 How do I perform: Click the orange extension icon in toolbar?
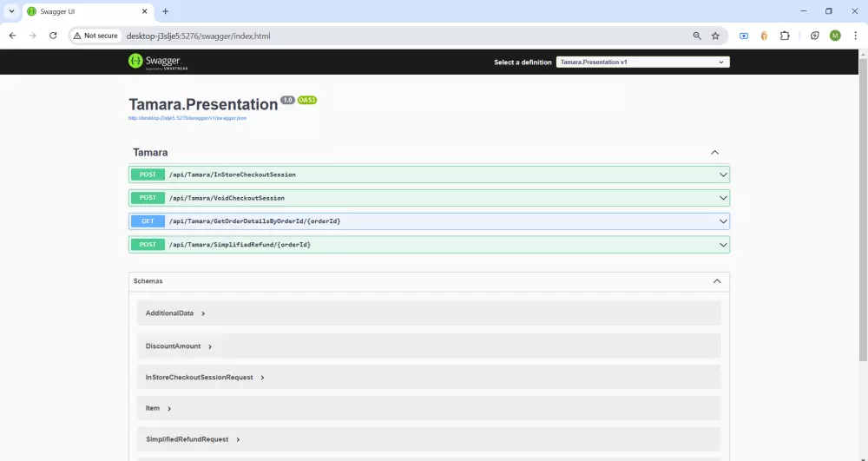tap(764, 36)
